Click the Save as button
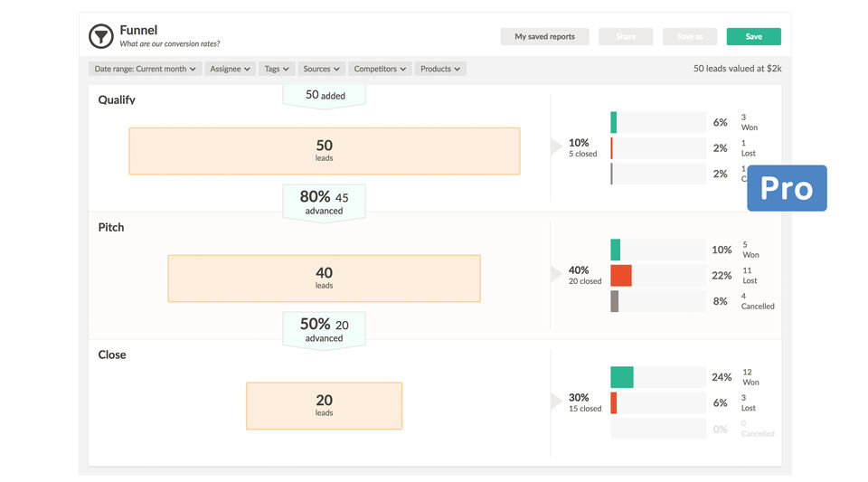This screenshot has width=868, height=482. click(x=689, y=37)
